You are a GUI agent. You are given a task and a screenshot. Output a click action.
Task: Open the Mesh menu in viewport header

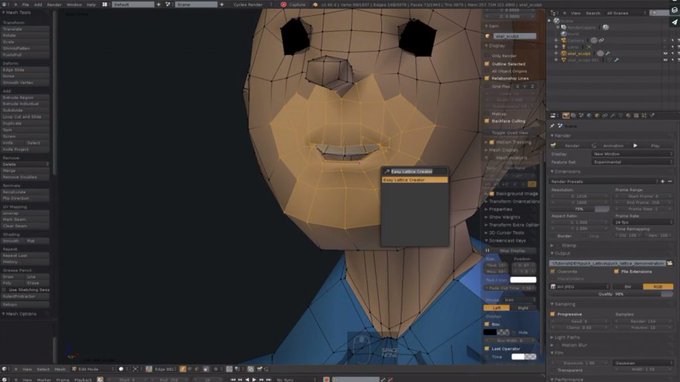[60, 369]
